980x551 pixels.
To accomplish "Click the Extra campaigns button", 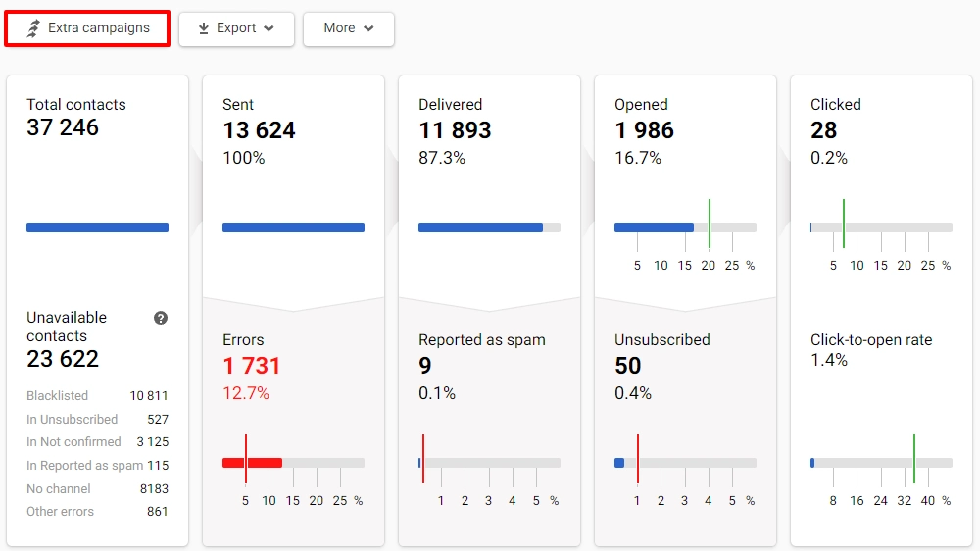I will coord(87,28).
